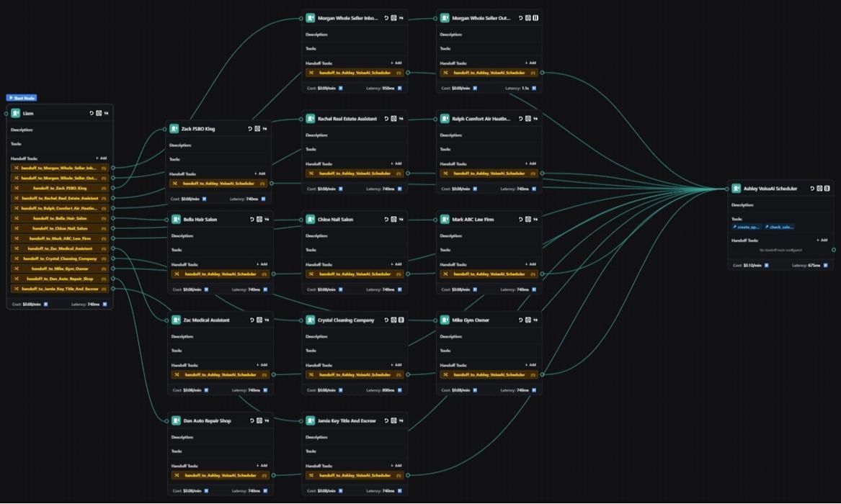Click the duplicate icon on Ashley VoiceAI Scheduler header
The image size is (841, 504).
pos(820,189)
